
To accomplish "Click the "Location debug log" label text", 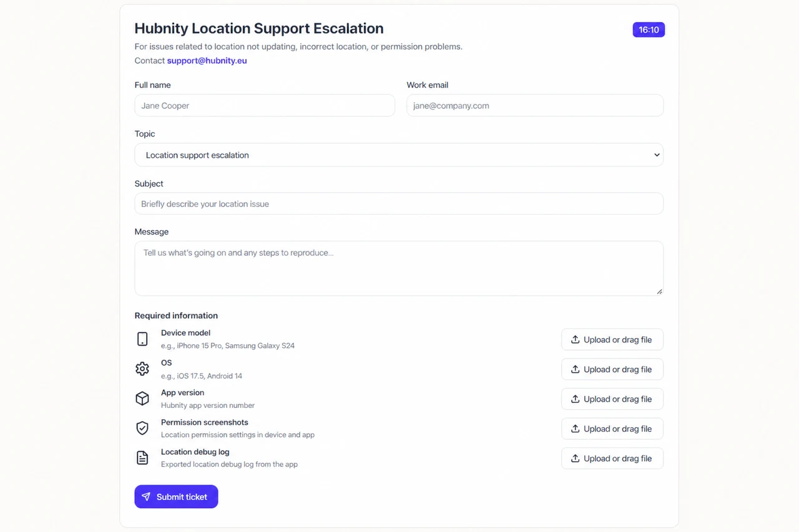I will [195, 452].
